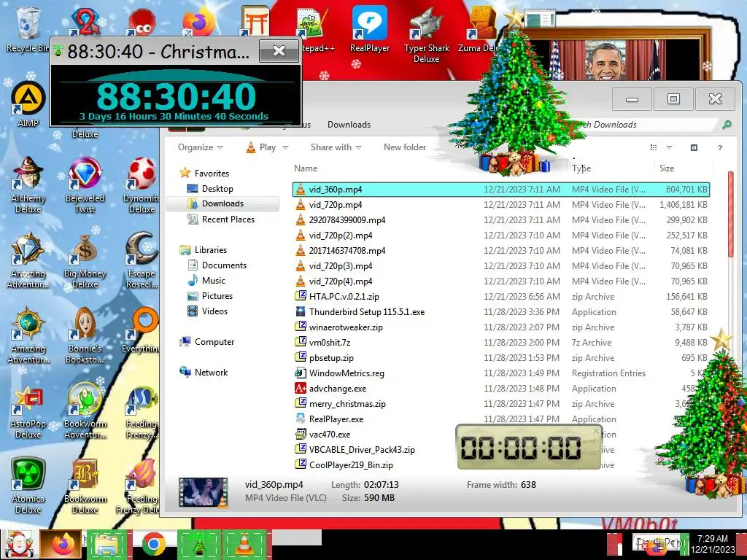Open the Videos library

coord(214,311)
